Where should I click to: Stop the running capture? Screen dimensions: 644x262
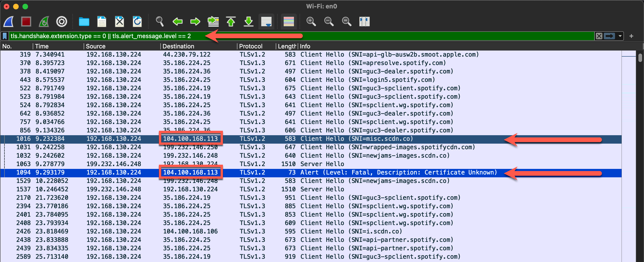point(26,21)
